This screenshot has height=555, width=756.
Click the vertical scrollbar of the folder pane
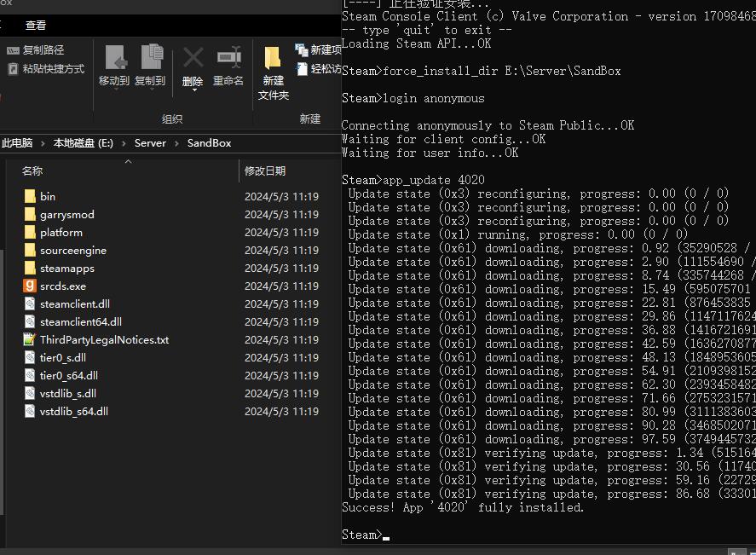[2, 381]
